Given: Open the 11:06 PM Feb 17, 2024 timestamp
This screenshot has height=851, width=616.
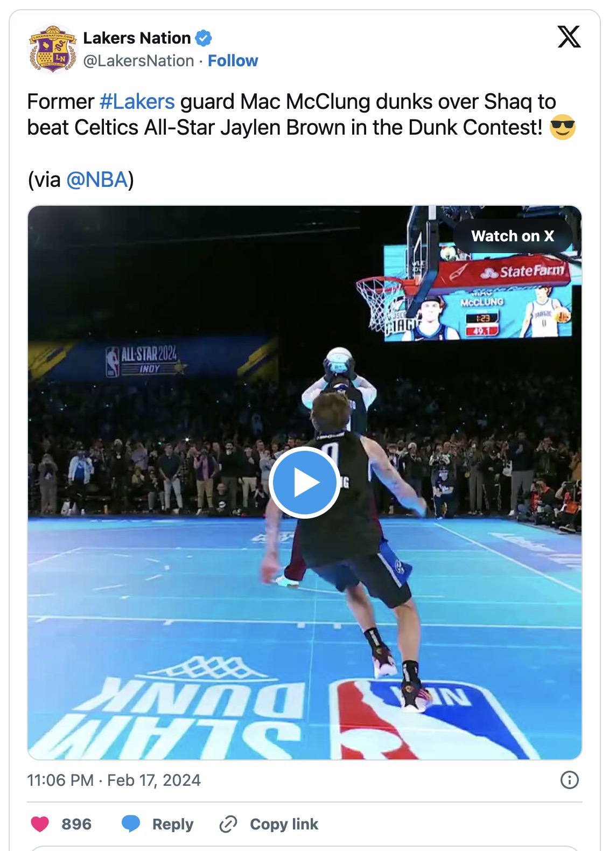Looking at the screenshot, I should (114, 780).
